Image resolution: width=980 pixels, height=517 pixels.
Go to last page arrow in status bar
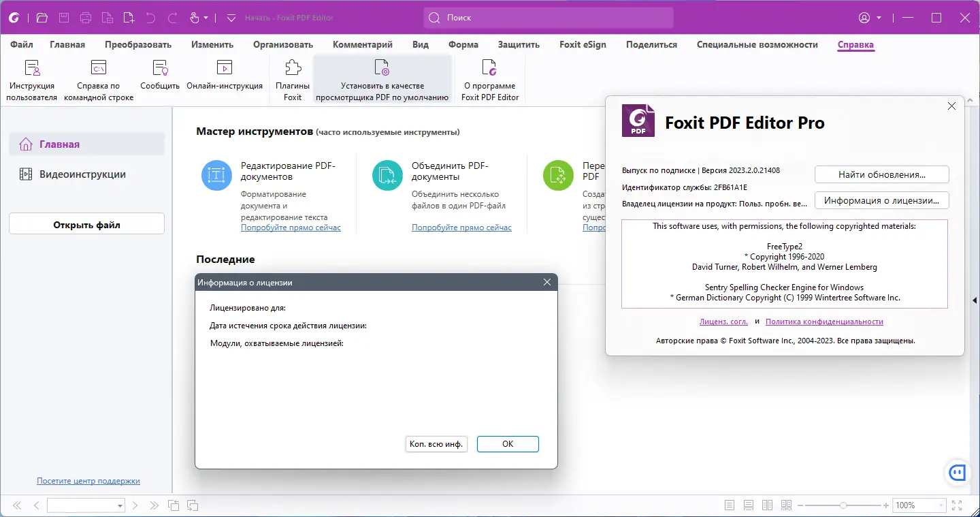click(154, 505)
